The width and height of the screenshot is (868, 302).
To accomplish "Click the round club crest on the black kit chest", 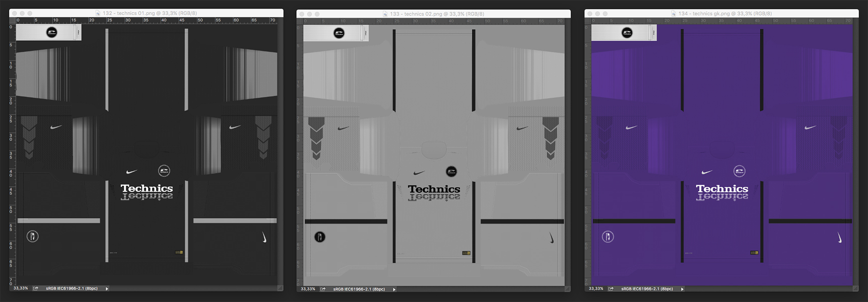I will 164,171.
